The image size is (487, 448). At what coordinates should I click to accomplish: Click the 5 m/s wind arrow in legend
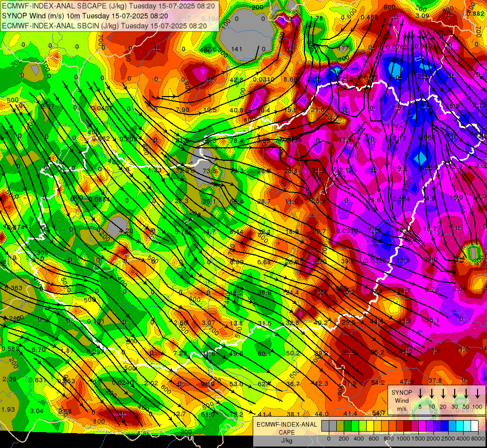420,393
